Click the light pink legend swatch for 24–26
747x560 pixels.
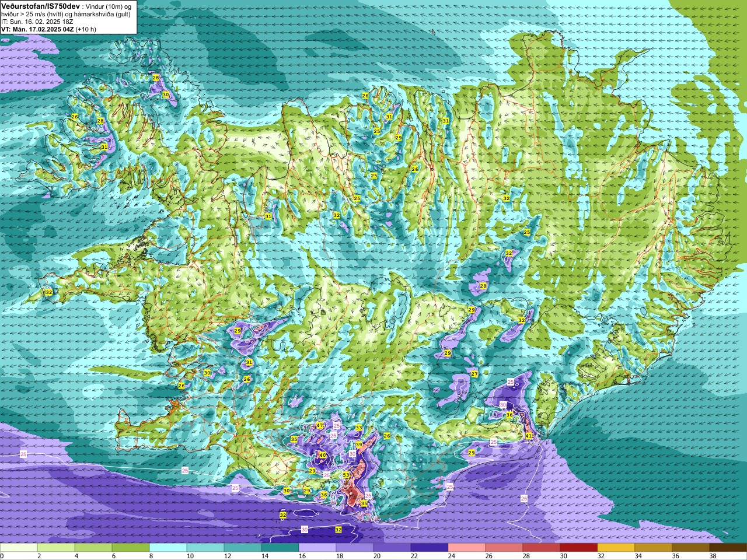coord(467,548)
